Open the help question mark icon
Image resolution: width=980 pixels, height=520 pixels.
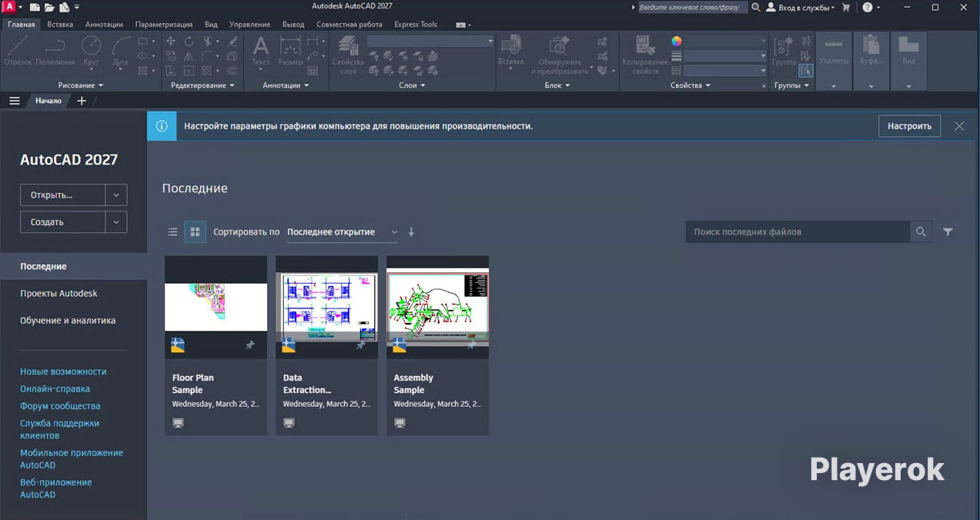tap(868, 7)
